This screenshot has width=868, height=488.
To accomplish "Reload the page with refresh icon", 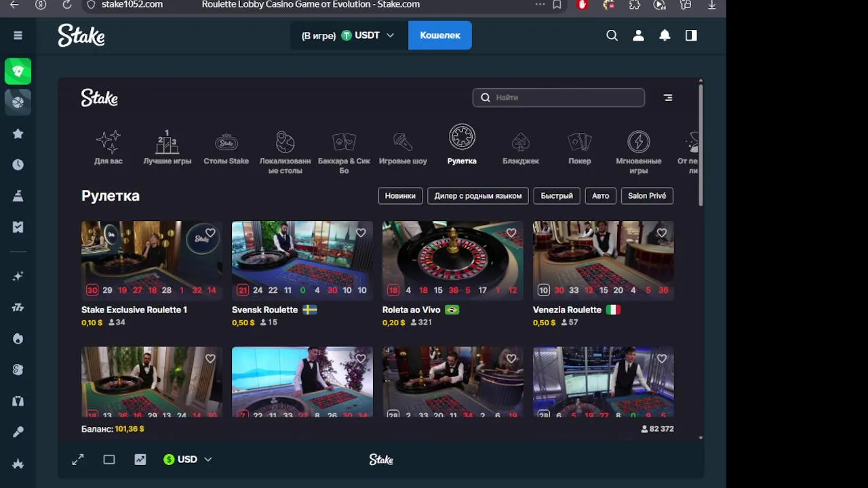I will 66,5.
